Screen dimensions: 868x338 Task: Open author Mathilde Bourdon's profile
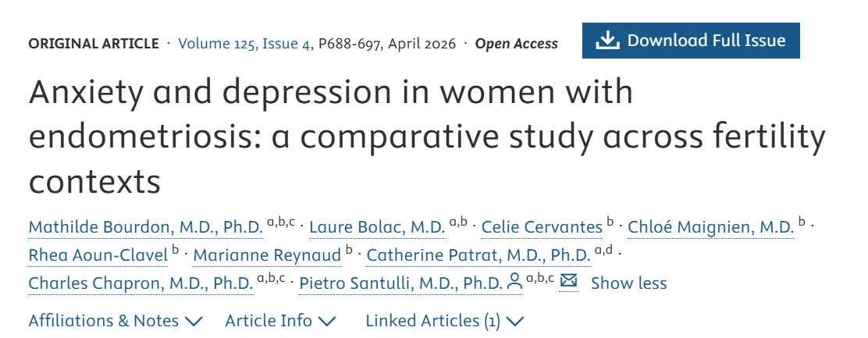(x=145, y=227)
